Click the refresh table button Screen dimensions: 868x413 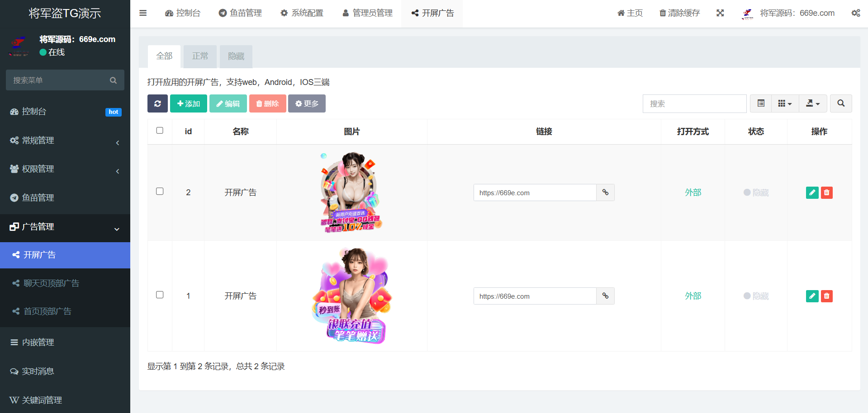tap(157, 103)
